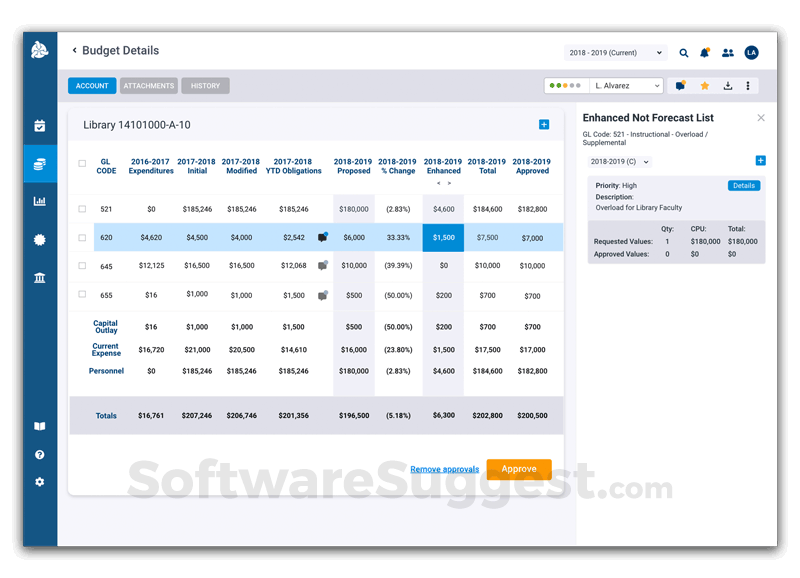The image size is (800, 578).
Task: Select the bar chart reports sidebar icon
Action: pos(39,202)
